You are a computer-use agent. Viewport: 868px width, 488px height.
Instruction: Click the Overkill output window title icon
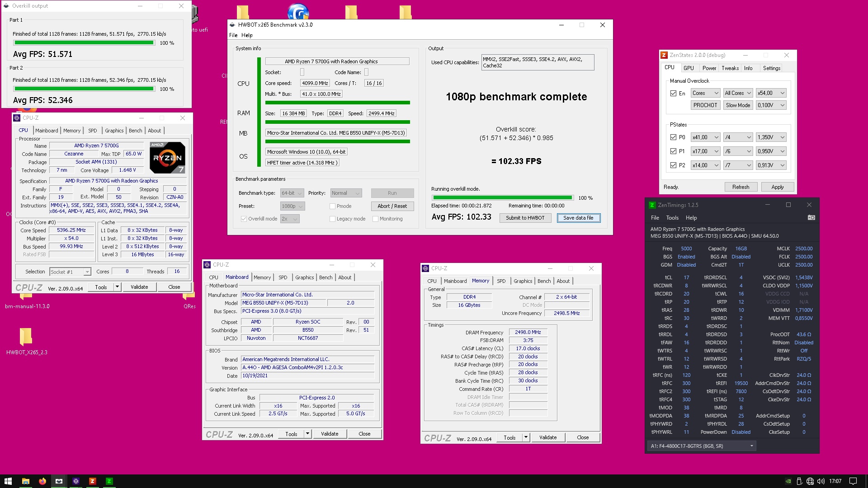point(6,6)
